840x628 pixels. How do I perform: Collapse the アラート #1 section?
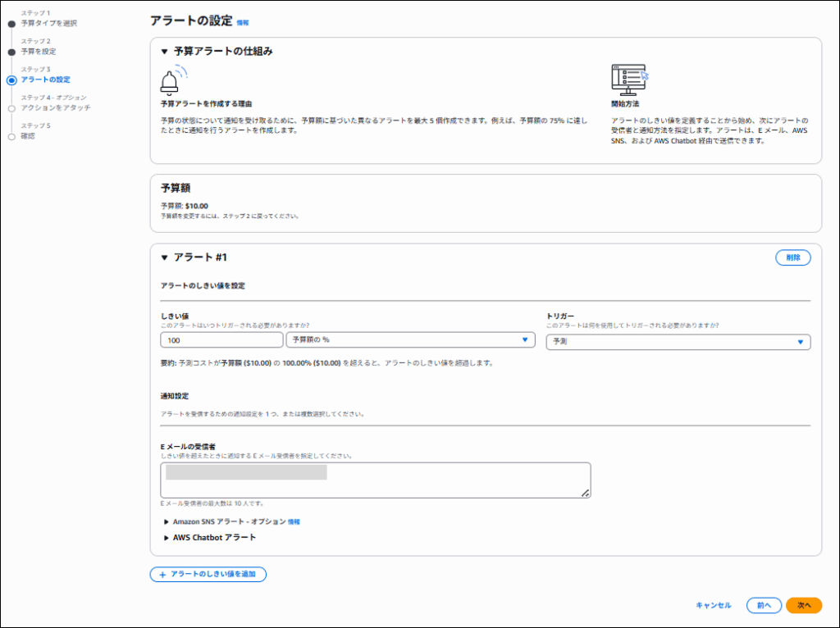(164, 257)
